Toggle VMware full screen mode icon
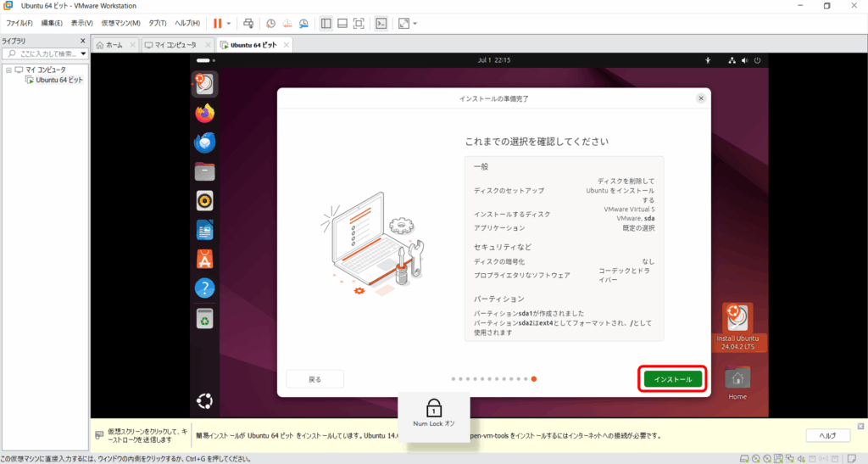 click(x=359, y=23)
